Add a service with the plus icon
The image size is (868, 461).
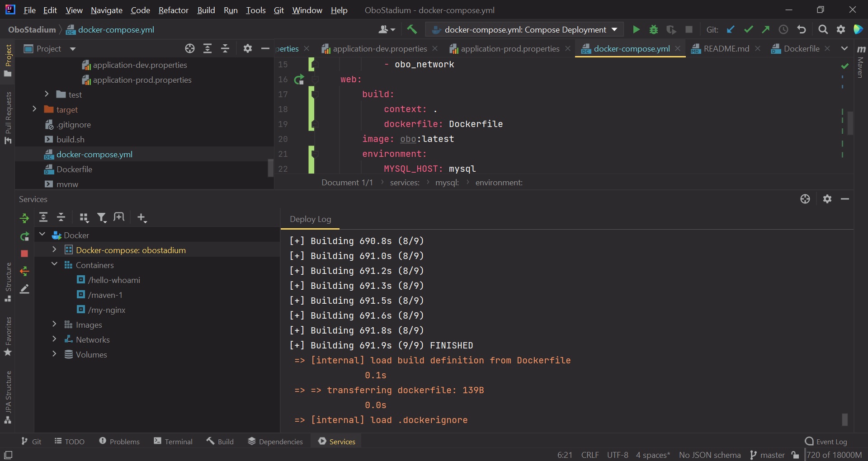coord(142,217)
